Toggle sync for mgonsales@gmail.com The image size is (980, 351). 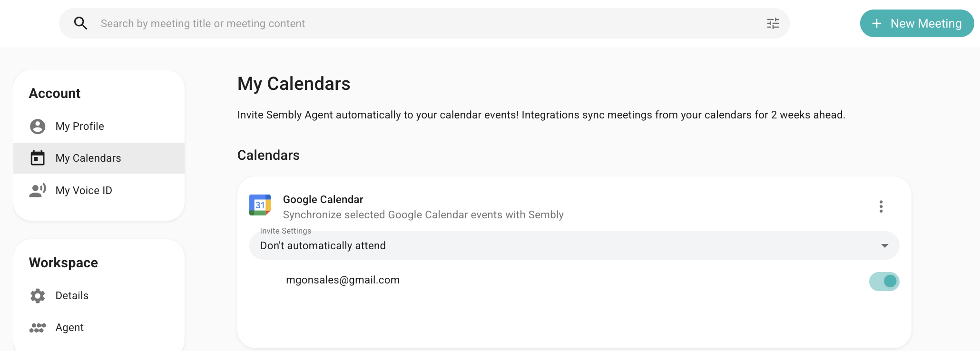point(884,282)
